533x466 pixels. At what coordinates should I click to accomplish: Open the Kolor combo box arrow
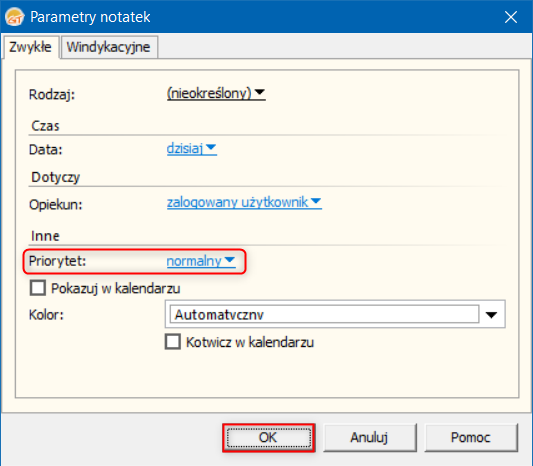[x=491, y=315]
